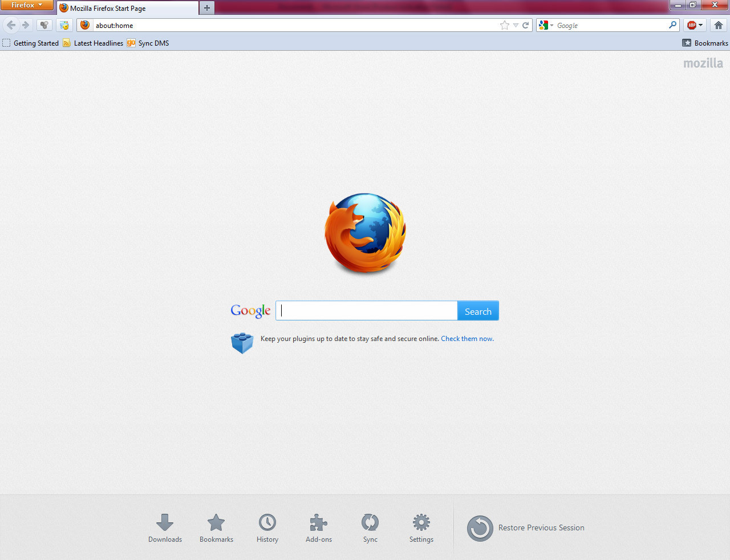Click the magnifier to run a search
The width and height of the screenshot is (730, 560).
click(672, 25)
